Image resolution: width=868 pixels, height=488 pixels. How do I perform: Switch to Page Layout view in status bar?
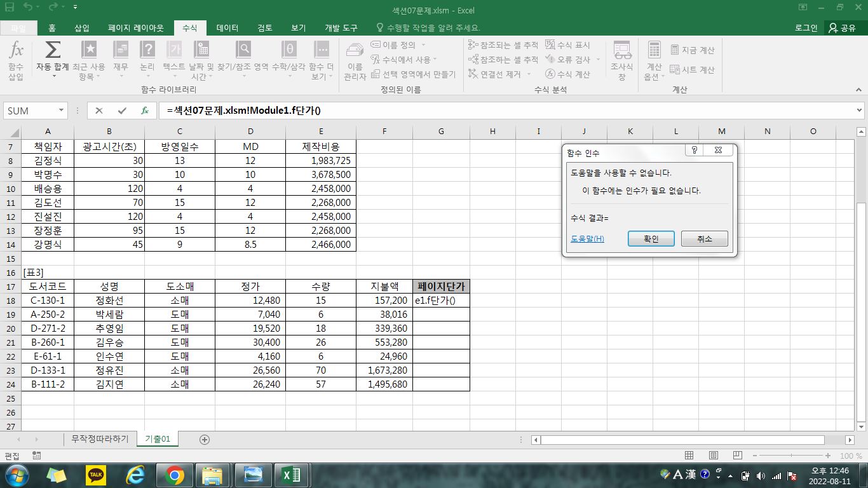click(713, 456)
